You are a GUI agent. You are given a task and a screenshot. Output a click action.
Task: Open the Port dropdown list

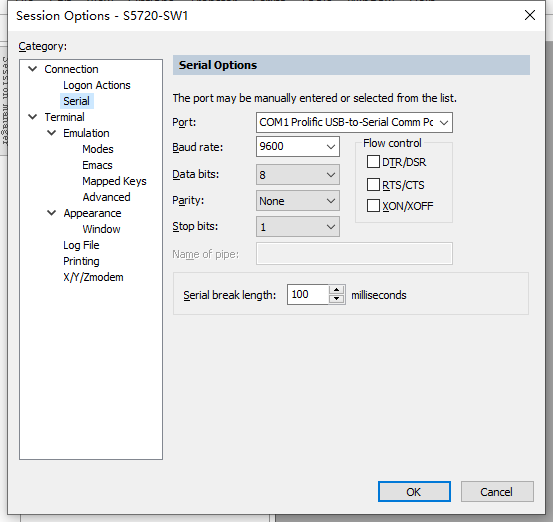pyautogui.click(x=354, y=122)
